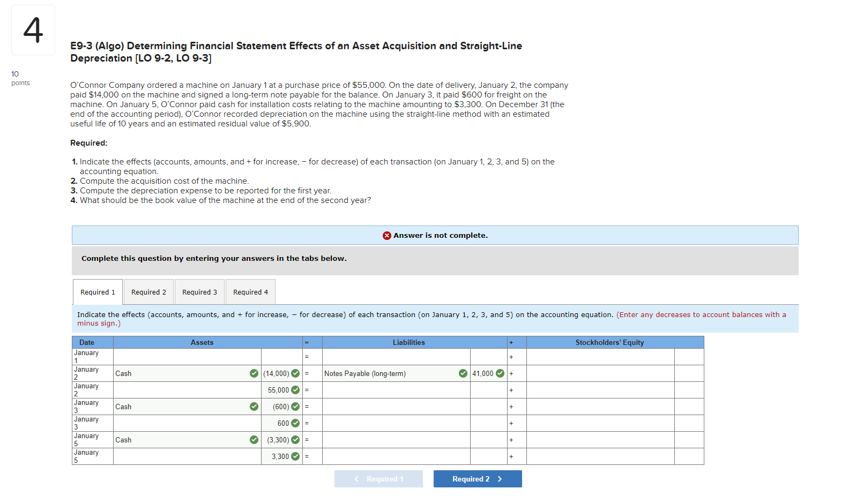Viewport: 863px width, 504px height.
Task: Click green check beside Notes Payable (long-term)
Action: click(463, 373)
